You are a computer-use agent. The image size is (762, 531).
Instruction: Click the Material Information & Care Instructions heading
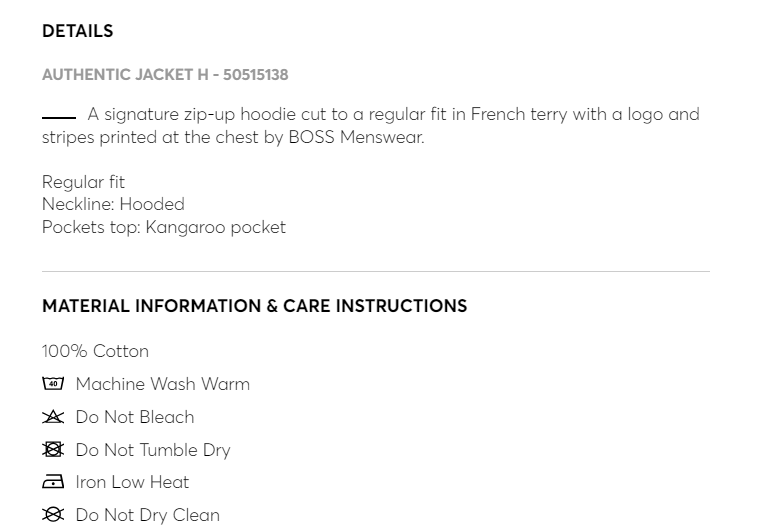click(254, 306)
